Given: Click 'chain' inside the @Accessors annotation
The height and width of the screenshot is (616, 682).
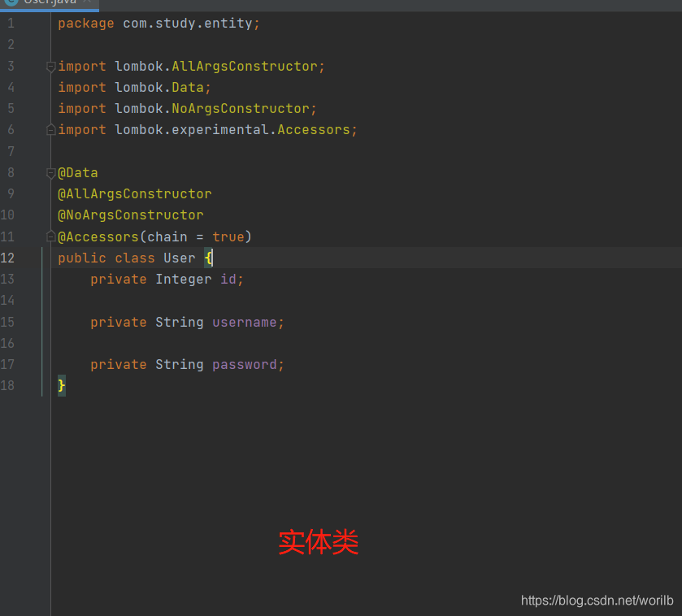Looking at the screenshot, I should (x=167, y=237).
